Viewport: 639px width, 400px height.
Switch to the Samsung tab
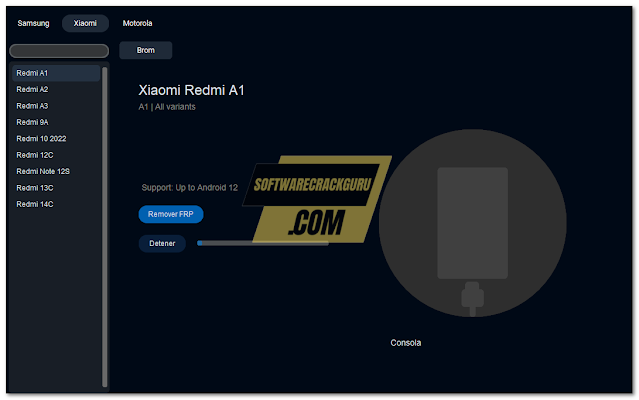pos(33,23)
